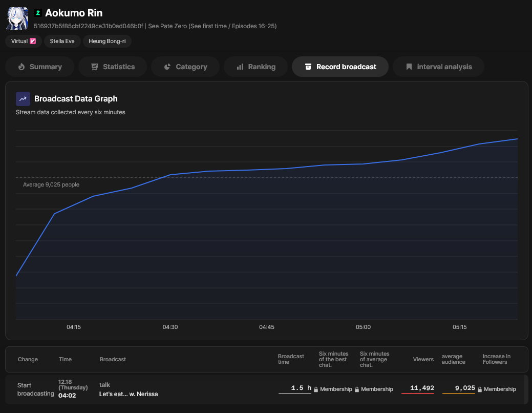This screenshot has width=532, height=413.
Task: Click the 11,492 viewers value
Action: 422,388
